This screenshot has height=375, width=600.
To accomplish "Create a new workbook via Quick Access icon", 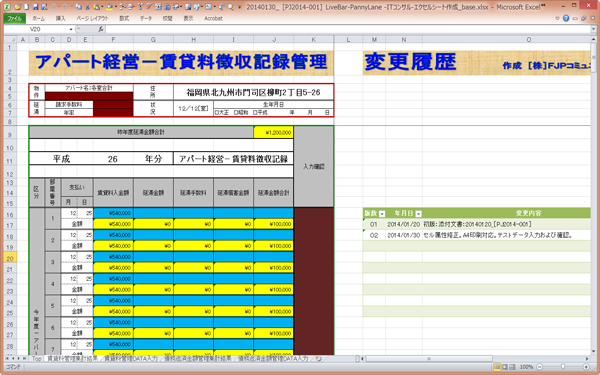I will 26,7.
